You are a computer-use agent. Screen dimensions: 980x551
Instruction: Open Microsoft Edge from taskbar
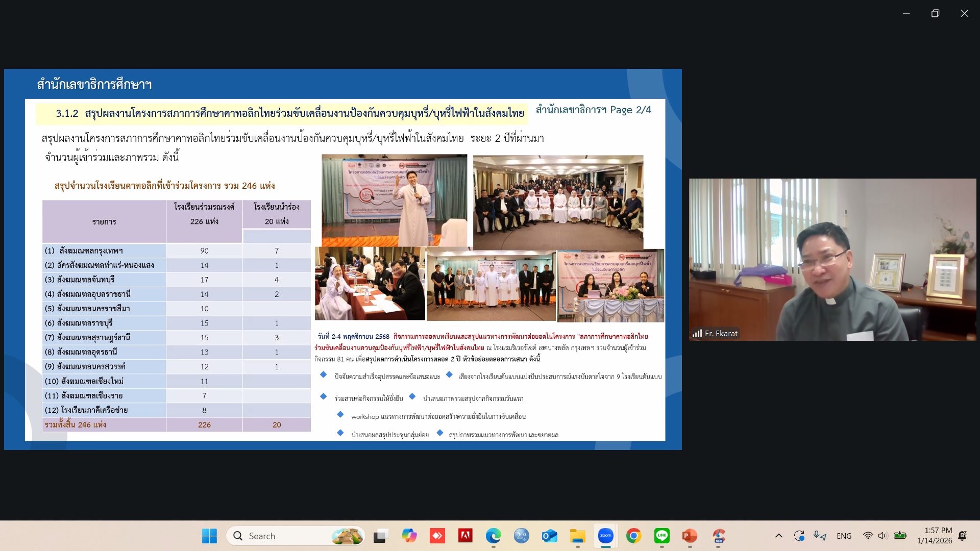coord(493,536)
